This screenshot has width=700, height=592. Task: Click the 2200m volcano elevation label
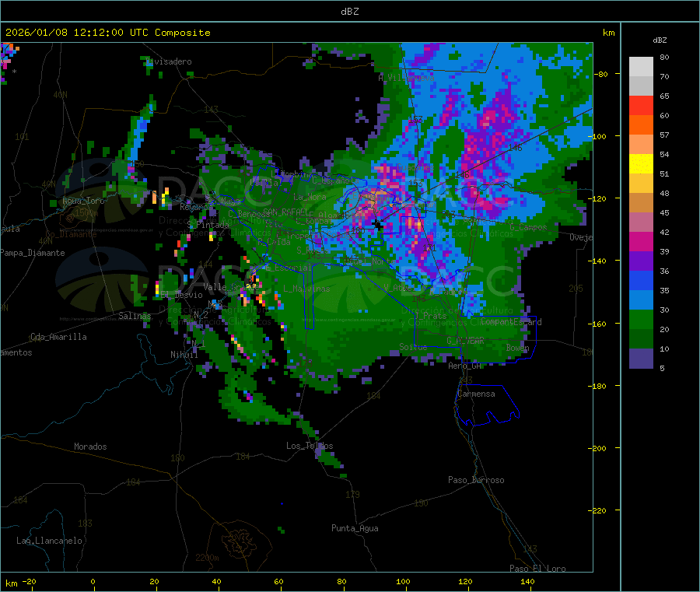coord(207,558)
